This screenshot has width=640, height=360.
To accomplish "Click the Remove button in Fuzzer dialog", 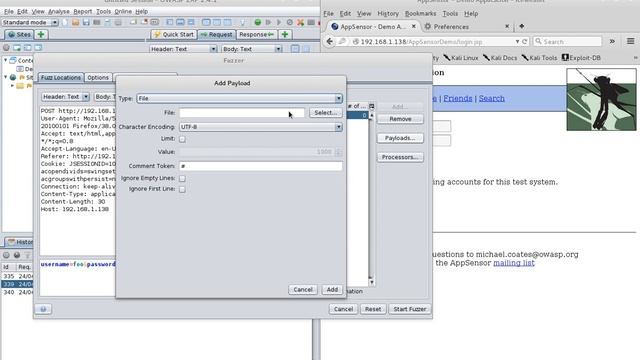I will click(x=400, y=119).
